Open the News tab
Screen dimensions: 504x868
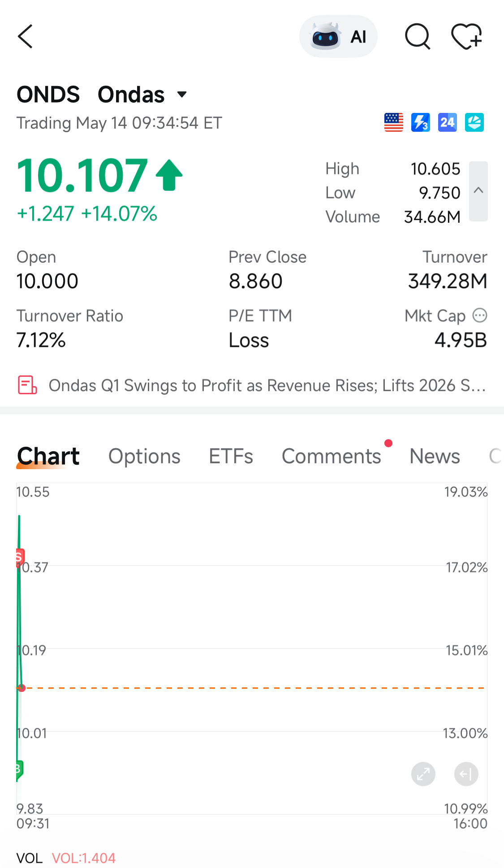[435, 456]
